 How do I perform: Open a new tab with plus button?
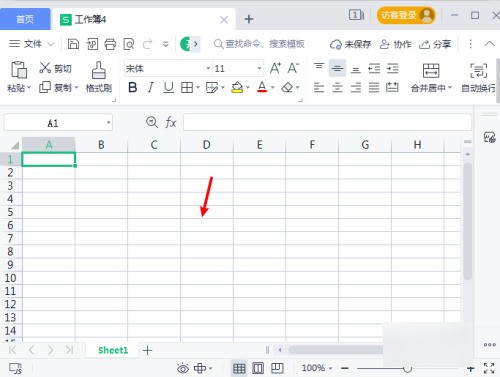click(x=249, y=19)
